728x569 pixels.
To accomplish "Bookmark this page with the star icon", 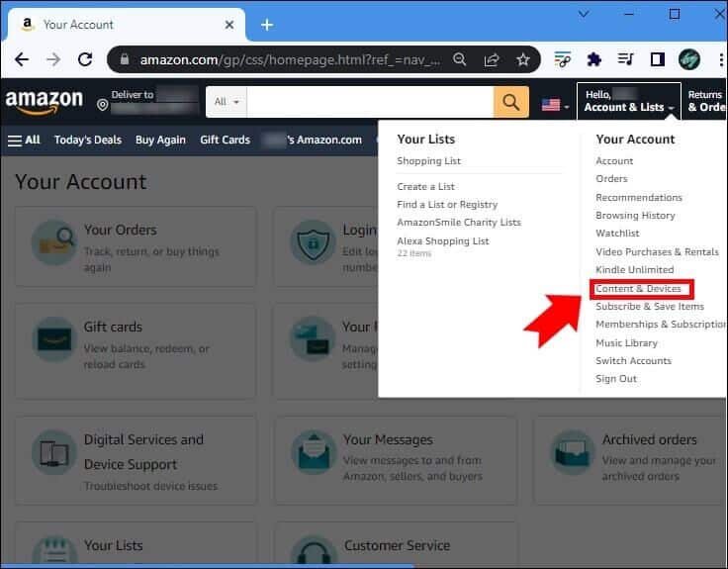I will coord(523,59).
